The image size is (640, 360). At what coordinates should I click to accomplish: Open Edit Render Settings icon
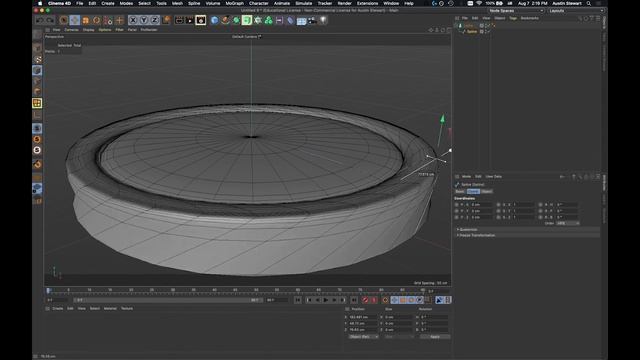[201, 20]
